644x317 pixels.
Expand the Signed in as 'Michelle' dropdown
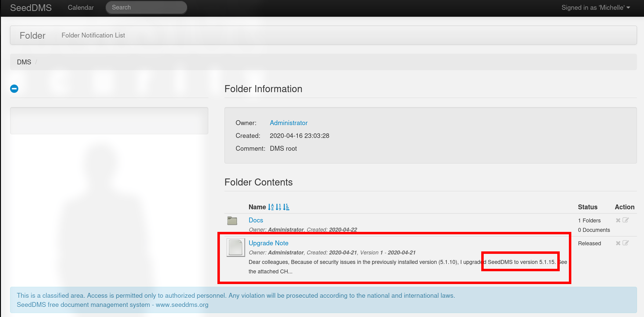[x=596, y=8]
